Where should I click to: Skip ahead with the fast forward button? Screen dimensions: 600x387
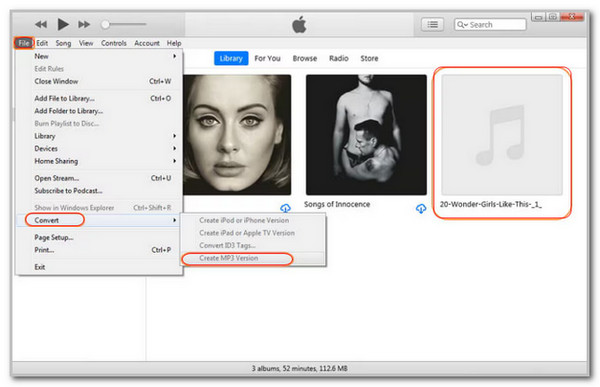click(84, 24)
